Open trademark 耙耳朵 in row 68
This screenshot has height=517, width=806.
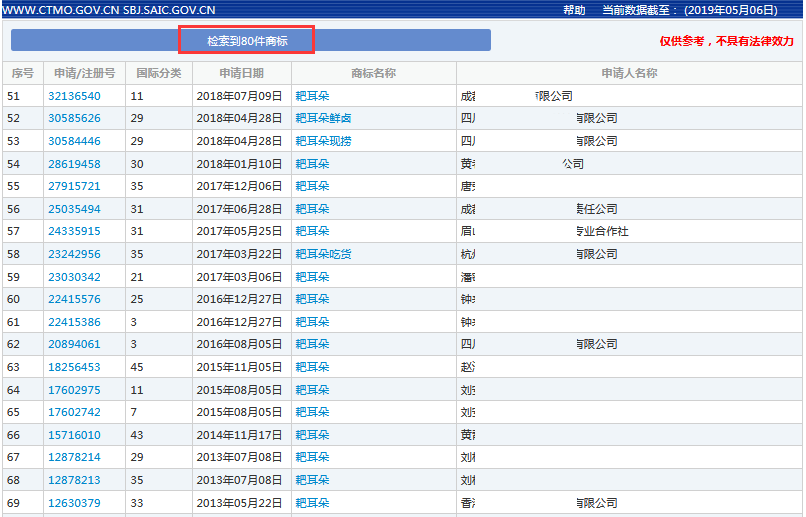[x=313, y=481]
